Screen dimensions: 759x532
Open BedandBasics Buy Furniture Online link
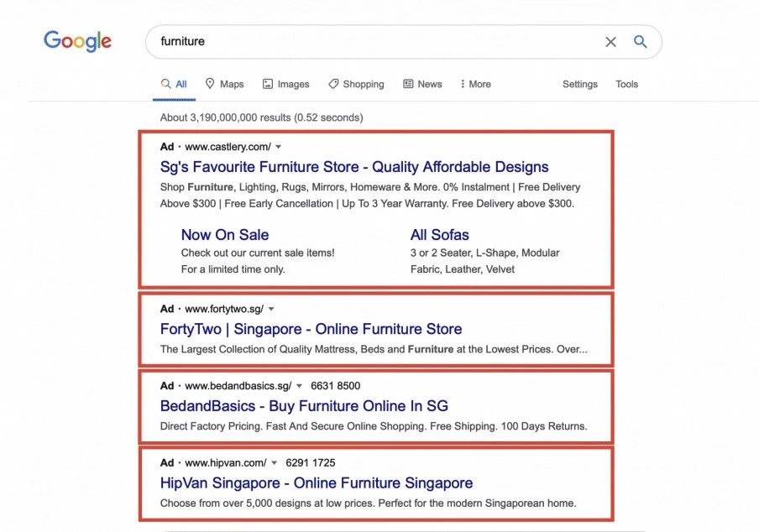[x=304, y=406]
